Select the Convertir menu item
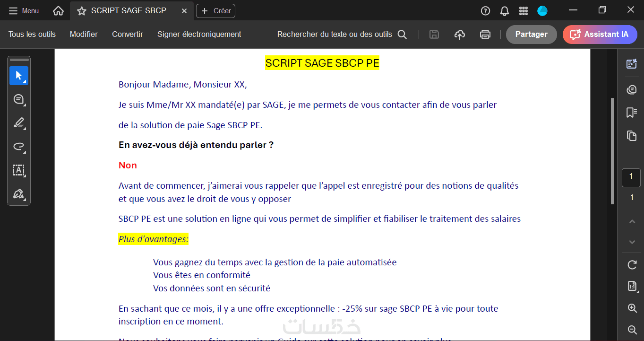Image resolution: width=644 pixels, height=341 pixels. (128, 34)
